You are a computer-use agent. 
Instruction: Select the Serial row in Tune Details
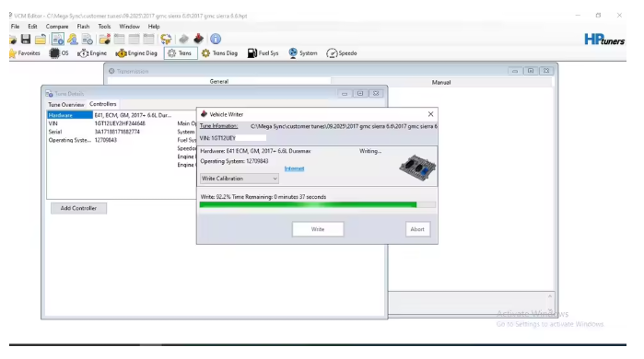pyautogui.click(x=95, y=132)
